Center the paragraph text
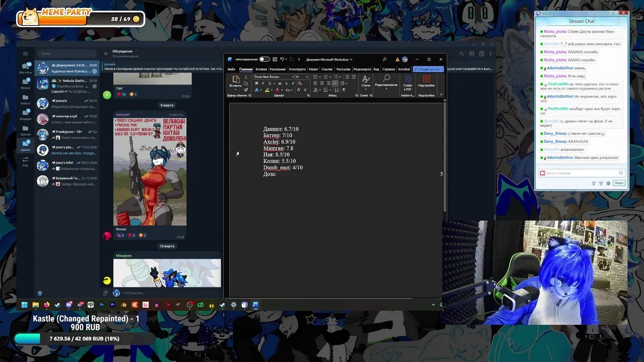Screen dimensions: 644x362 click(322, 83)
